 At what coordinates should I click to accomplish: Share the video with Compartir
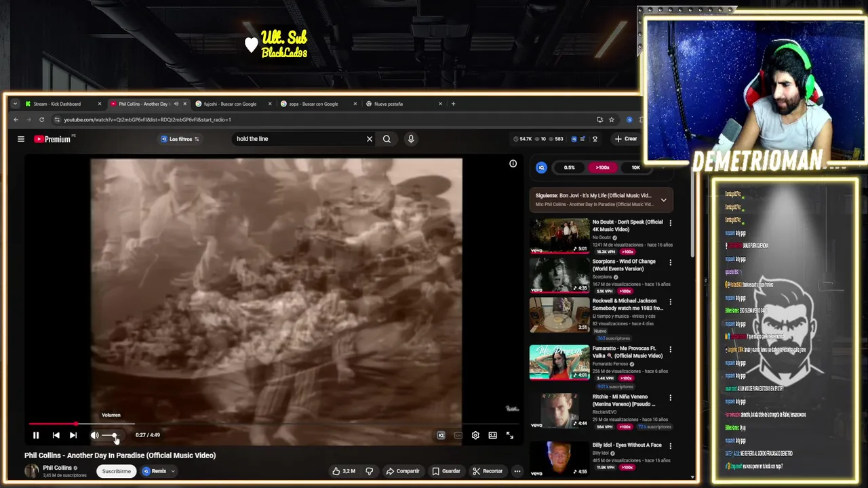click(x=403, y=471)
